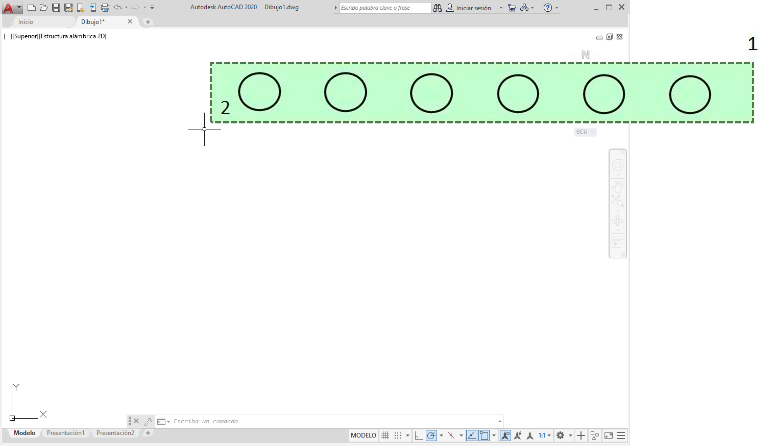Open full navigation wheel in navigation bar

[618, 165]
